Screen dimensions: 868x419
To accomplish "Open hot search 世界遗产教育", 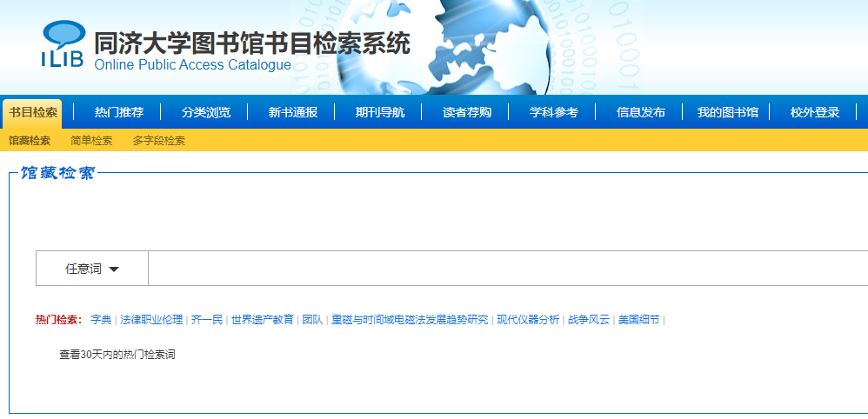I will [x=263, y=319].
